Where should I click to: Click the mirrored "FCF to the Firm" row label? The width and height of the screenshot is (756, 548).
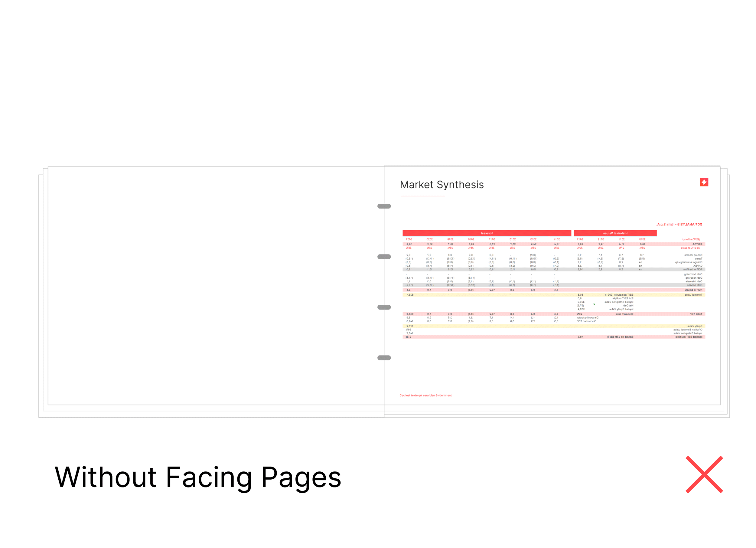[x=693, y=270]
